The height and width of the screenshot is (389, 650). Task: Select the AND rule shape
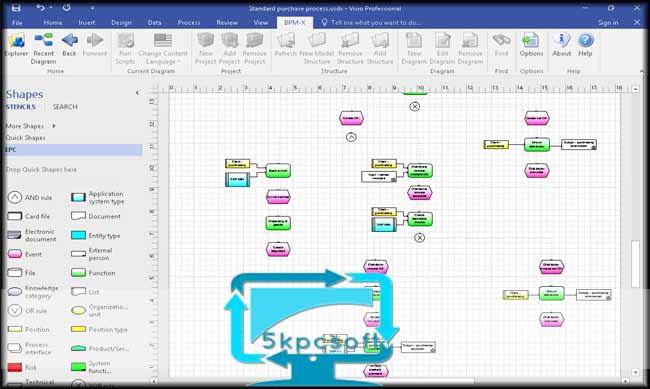click(x=30, y=197)
